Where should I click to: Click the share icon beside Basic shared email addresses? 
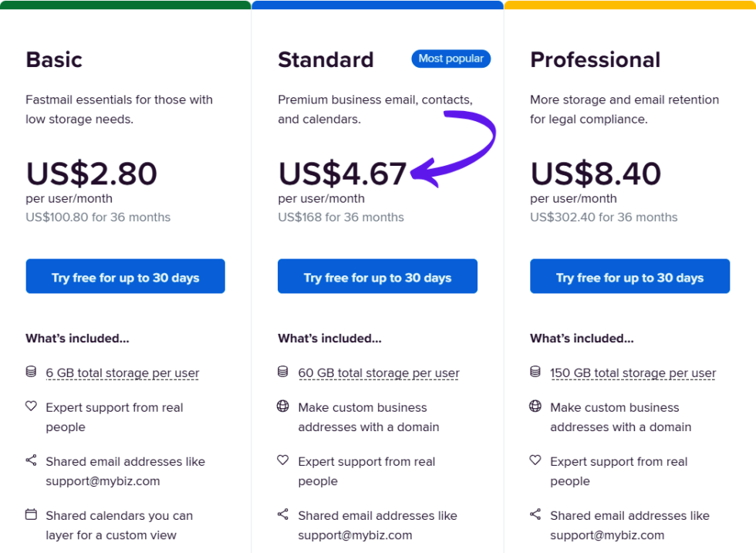pyautogui.click(x=31, y=460)
